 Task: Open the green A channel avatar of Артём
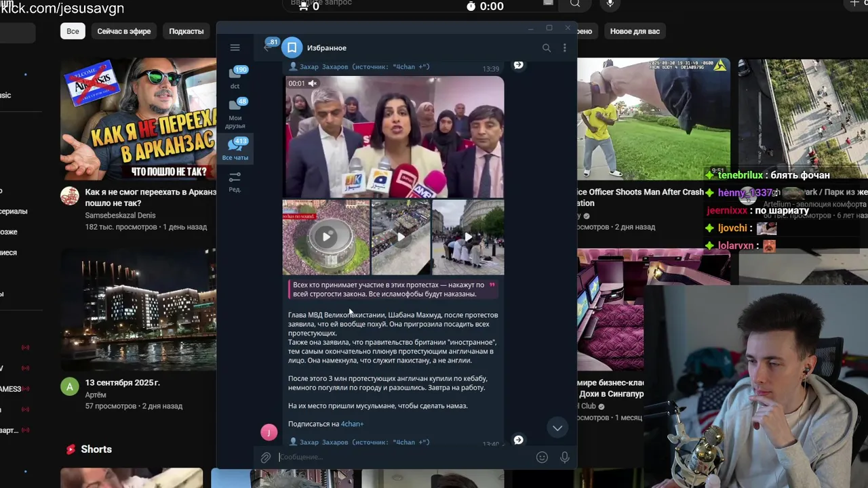[x=70, y=386]
